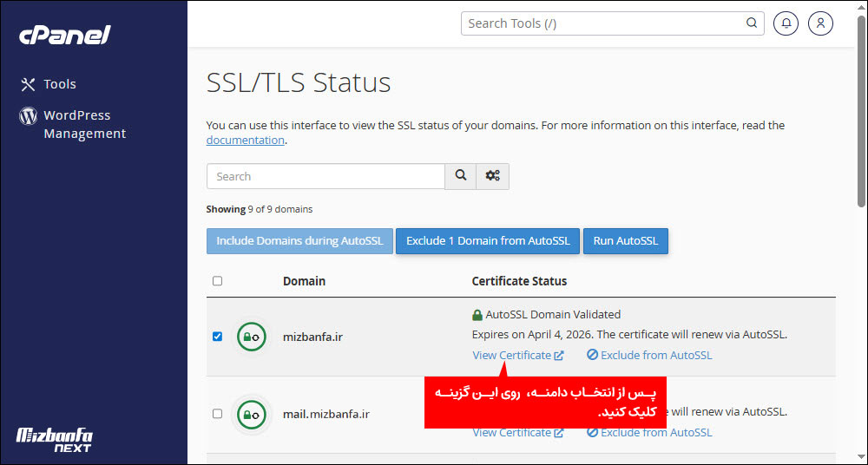
Task: Click the magnifier in Search Tools
Action: coord(751,23)
